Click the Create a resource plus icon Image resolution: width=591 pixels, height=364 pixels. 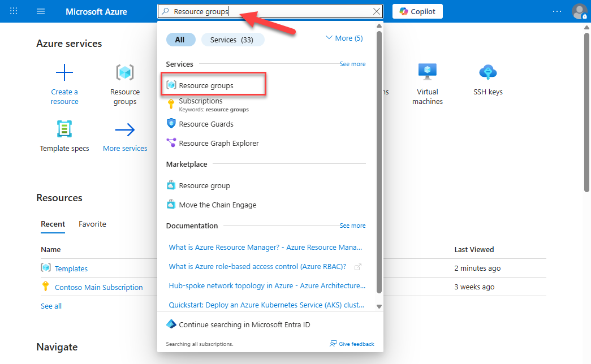click(x=64, y=72)
